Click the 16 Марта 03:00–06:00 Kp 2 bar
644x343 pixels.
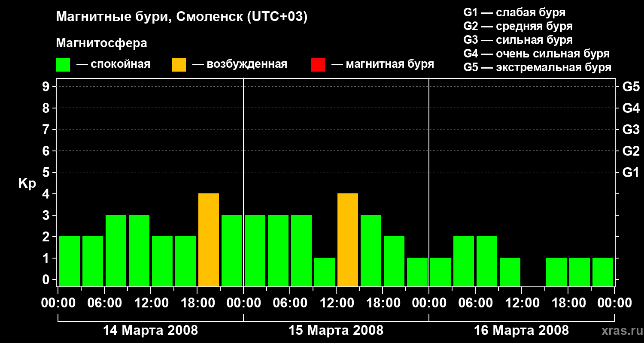pos(464,262)
